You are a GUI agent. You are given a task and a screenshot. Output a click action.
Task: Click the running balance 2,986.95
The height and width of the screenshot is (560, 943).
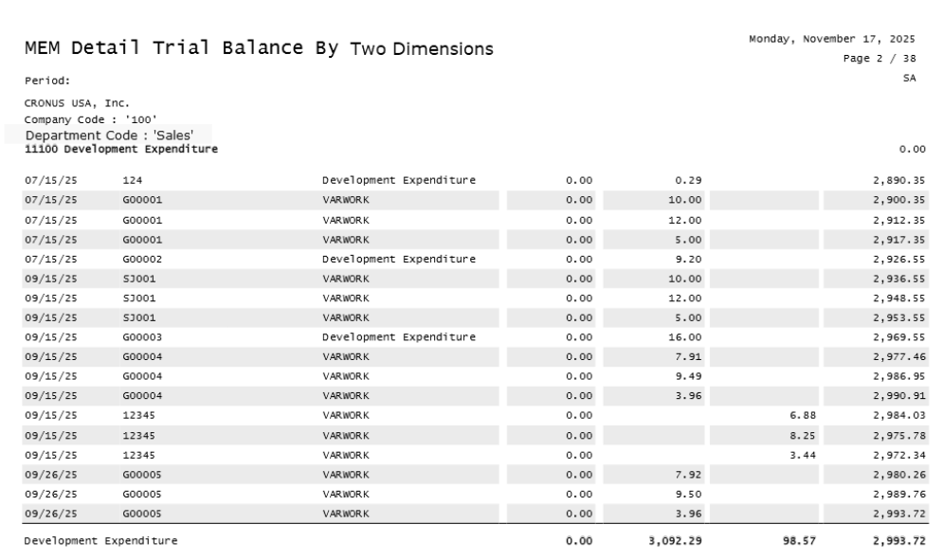[899, 376]
